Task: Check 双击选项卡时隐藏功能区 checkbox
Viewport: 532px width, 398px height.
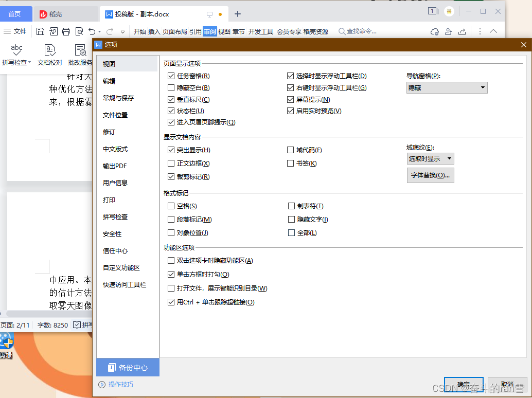Action: click(171, 260)
